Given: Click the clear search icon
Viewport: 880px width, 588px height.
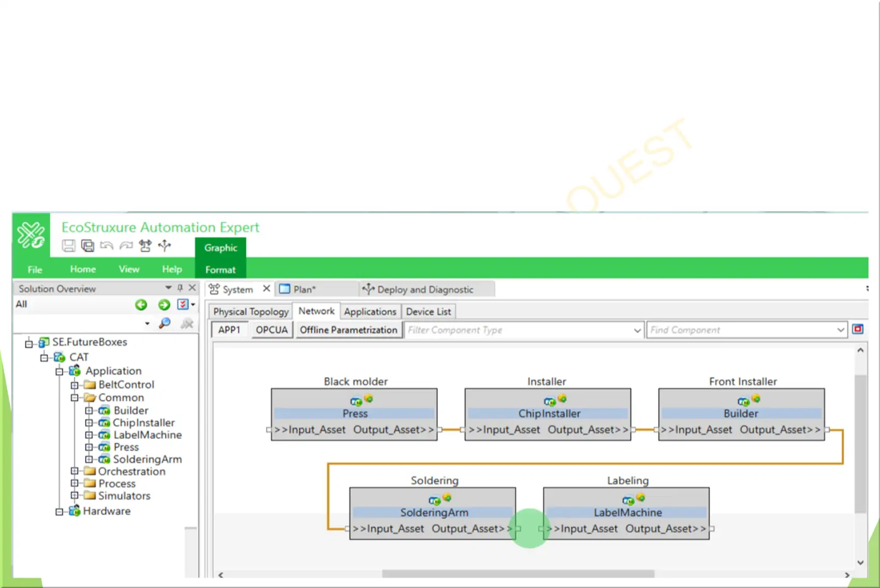Looking at the screenshot, I should (x=186, y=324).
